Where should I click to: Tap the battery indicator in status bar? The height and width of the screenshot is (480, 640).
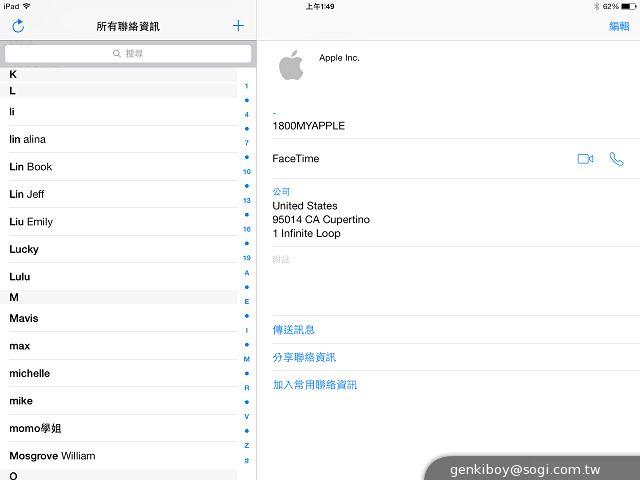628,7
